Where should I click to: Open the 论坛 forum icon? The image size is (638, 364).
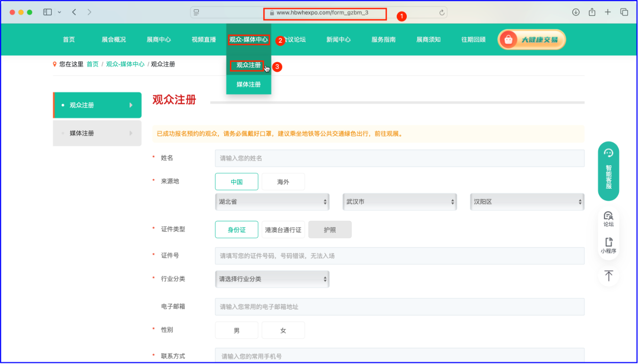click(x=608, y=219)
